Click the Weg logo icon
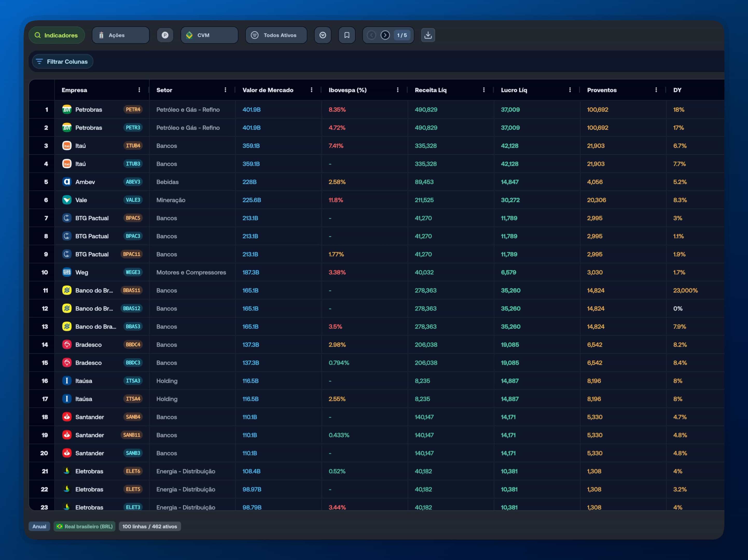 point(67,272)
